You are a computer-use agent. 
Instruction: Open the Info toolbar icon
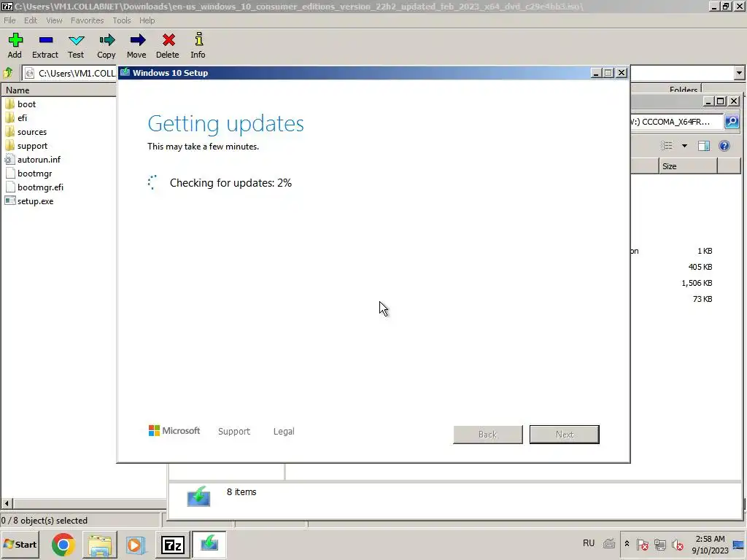click(198, 46)
